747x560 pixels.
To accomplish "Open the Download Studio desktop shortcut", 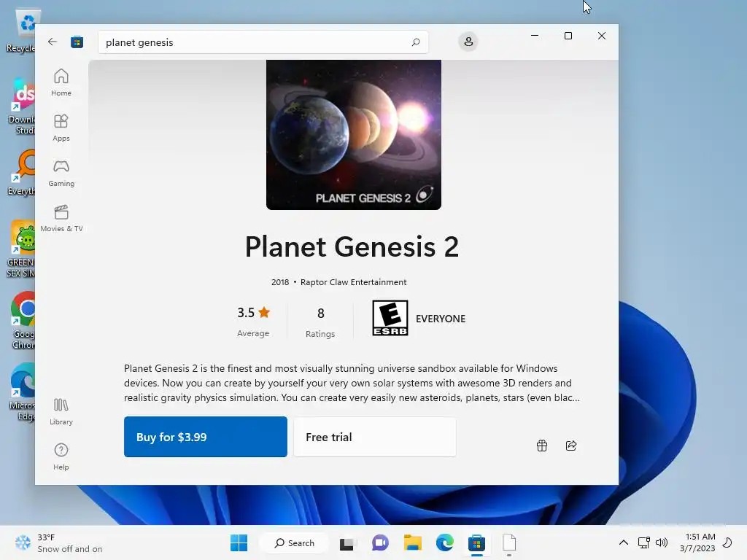I will click(x=23, y=106).
